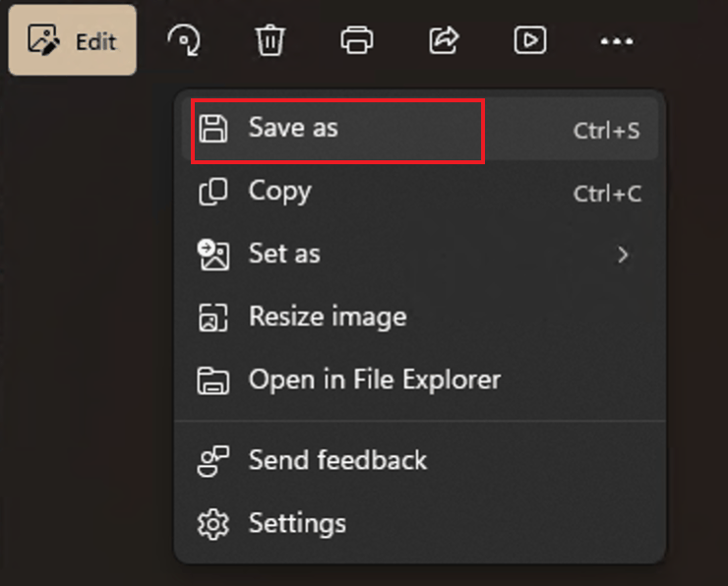Click the floppy disk icon beside Save as

(x=213, y=129)
